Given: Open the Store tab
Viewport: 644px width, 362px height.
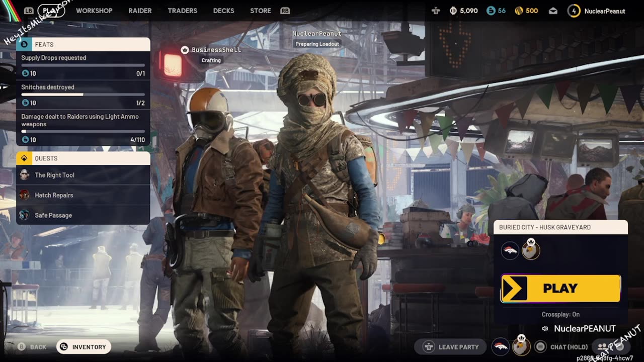Looking at the screenshot, I should 261,11.
